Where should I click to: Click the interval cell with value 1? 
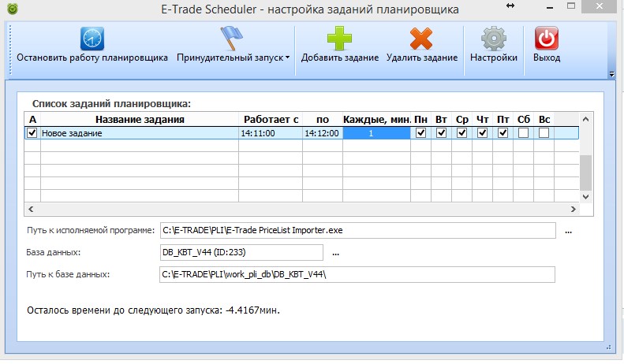(376, 133)
